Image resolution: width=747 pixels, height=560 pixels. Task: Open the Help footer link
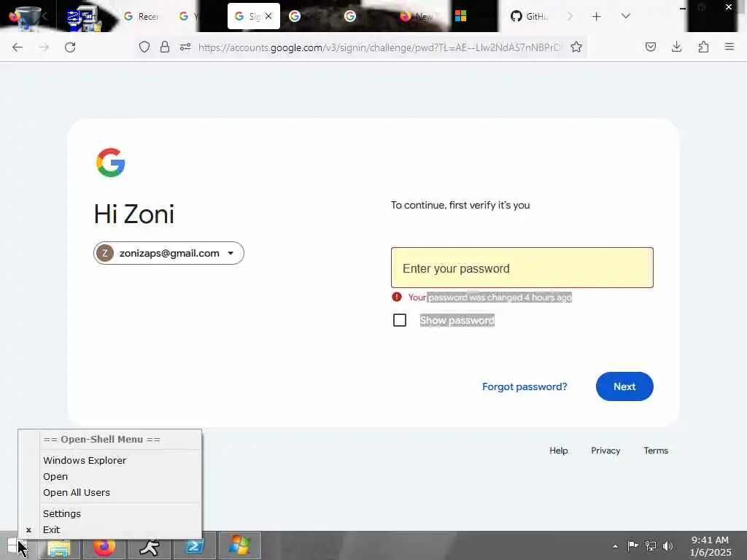tap(559, 451)
